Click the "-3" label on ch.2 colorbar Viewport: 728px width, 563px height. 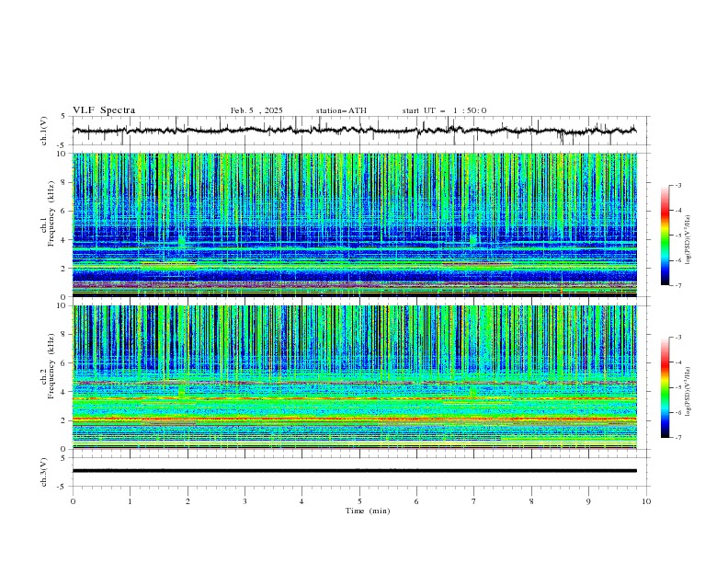click(x=678, y=338)
